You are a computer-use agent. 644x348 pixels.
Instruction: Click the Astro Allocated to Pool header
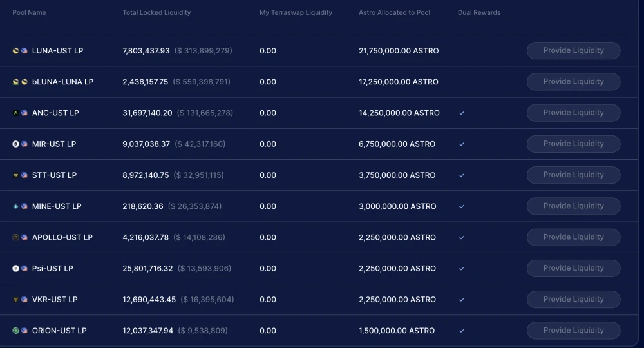(x=394, y=13)
